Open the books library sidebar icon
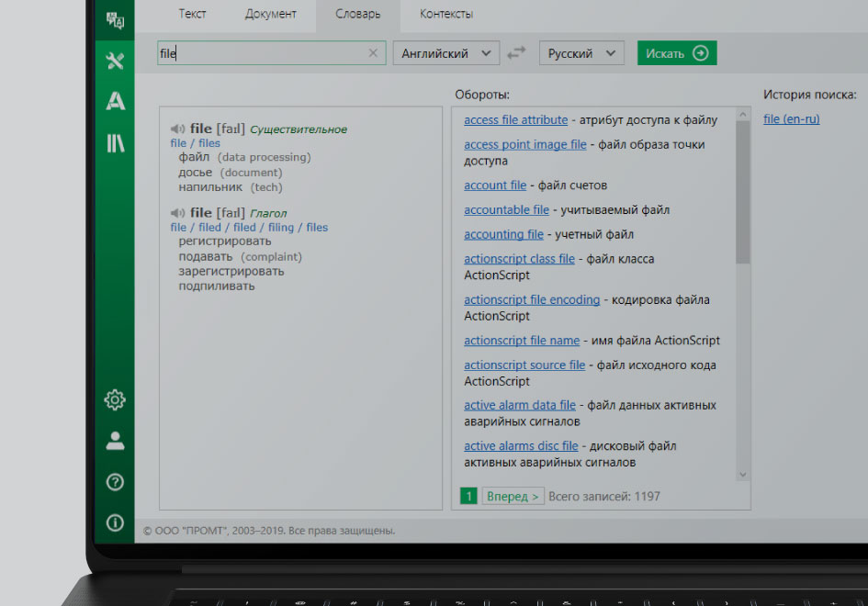The image size is (868, 606). (115, 143)
